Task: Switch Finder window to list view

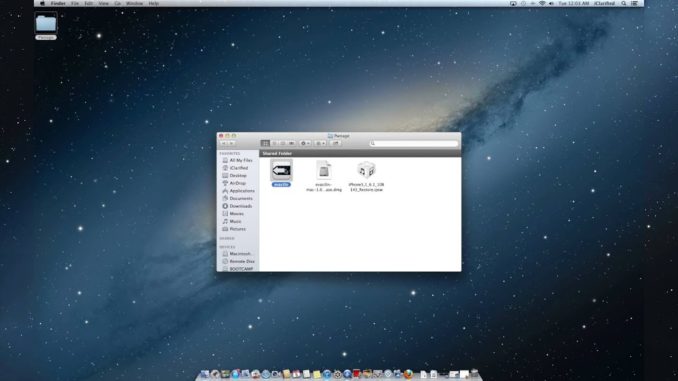Action: [274, 143]
